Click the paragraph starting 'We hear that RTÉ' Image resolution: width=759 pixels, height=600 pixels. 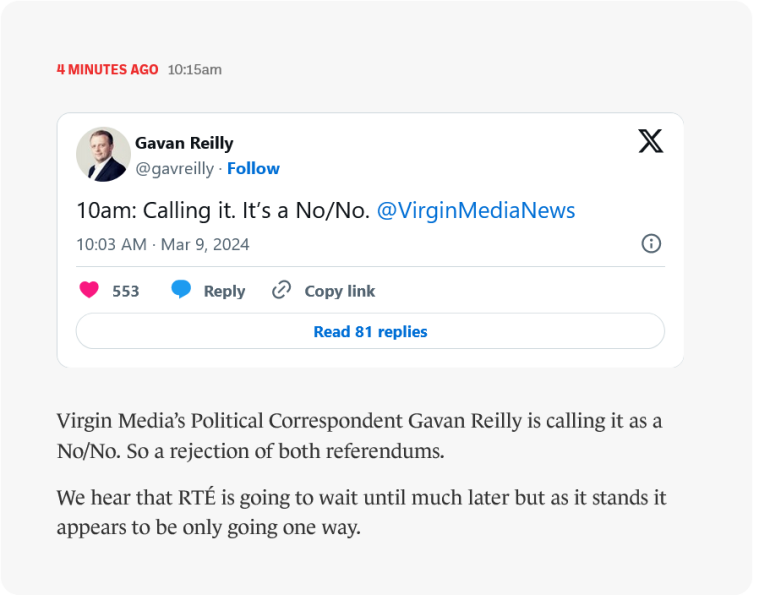click(x=361, y=512)
